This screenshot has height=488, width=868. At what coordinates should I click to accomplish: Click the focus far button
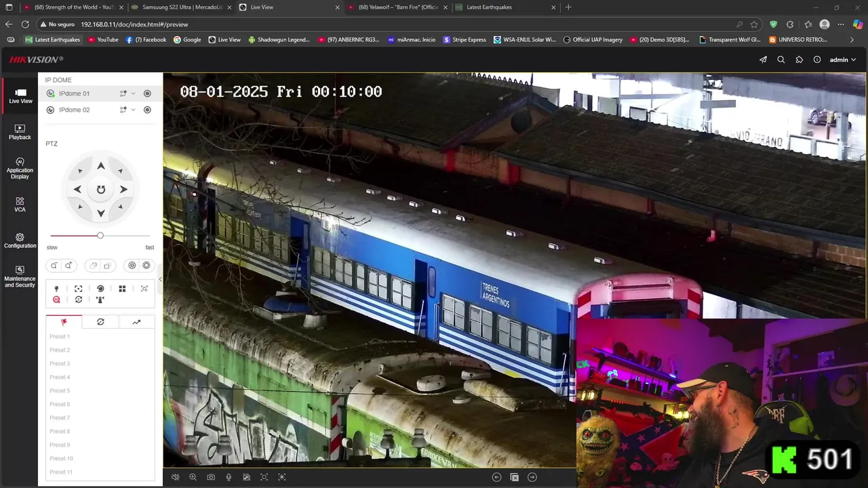tap(107, 266)
